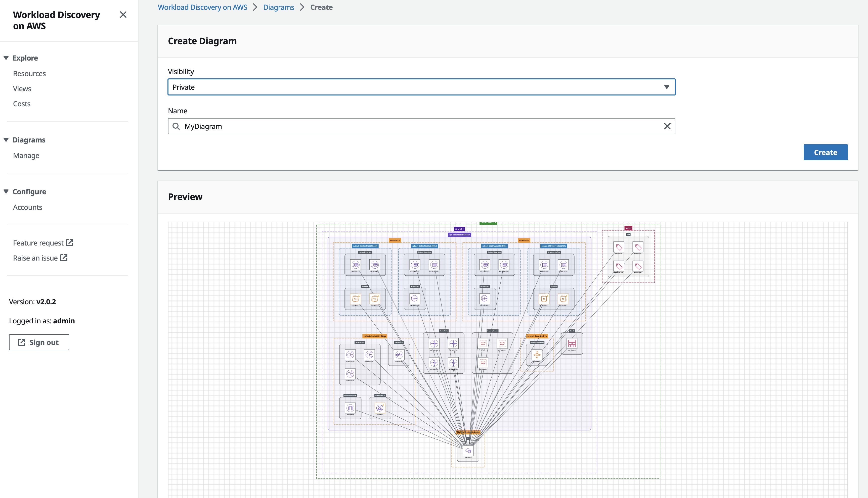Open Diagrams from the breadcrumb trail

coord(279,7)
